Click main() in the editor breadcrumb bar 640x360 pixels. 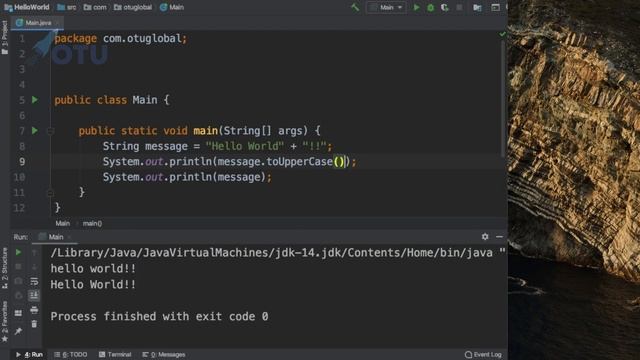(x=92, y=223)
